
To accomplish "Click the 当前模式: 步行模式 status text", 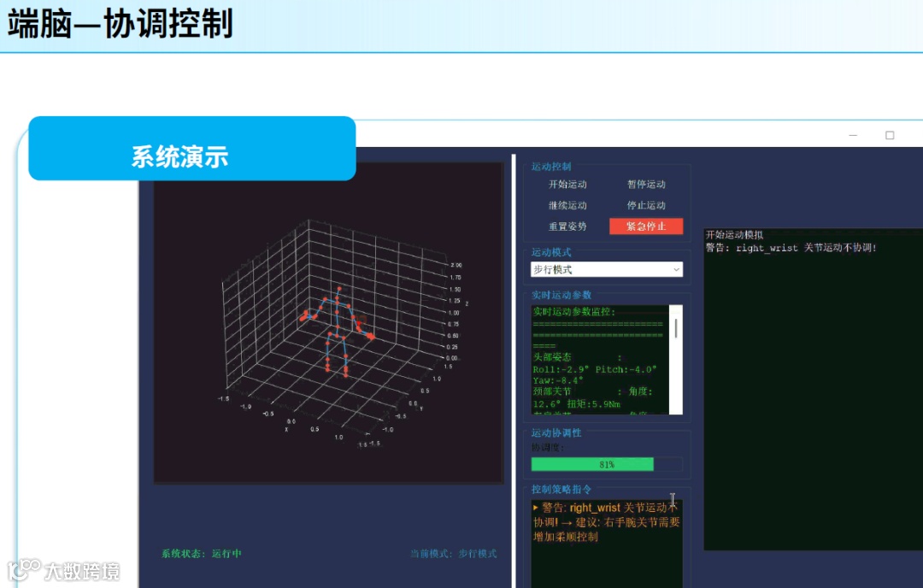I will pos(453,553).
